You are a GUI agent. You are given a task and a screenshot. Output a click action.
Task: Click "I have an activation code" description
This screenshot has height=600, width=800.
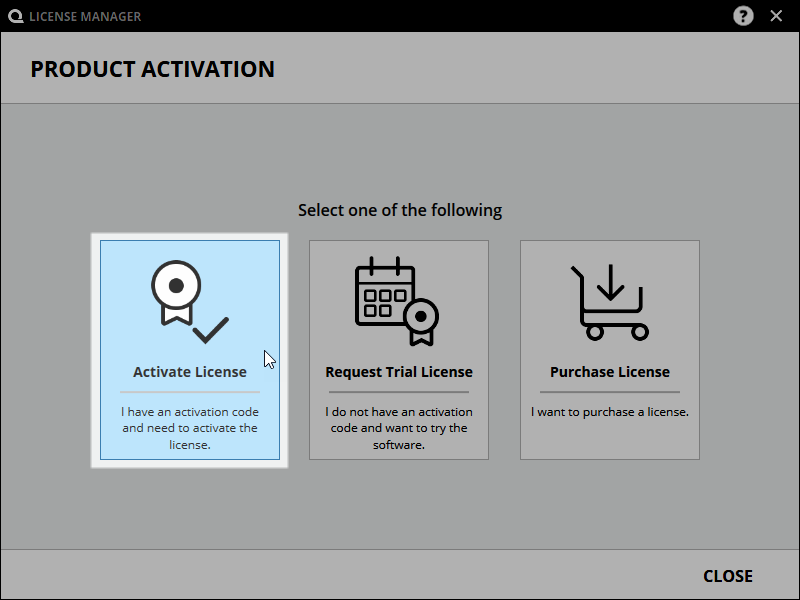(190, 428)
